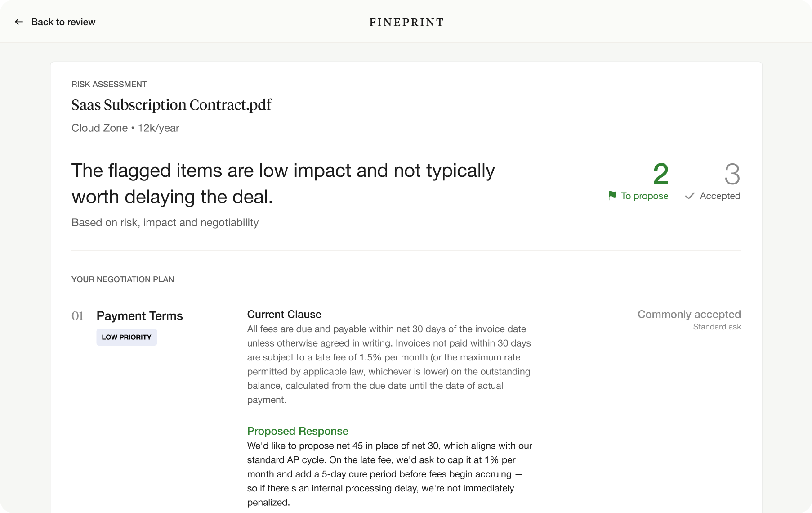Click the flag marker on the negotiation summary
Screen dimensions: 812x513
(x=612, y=196)
